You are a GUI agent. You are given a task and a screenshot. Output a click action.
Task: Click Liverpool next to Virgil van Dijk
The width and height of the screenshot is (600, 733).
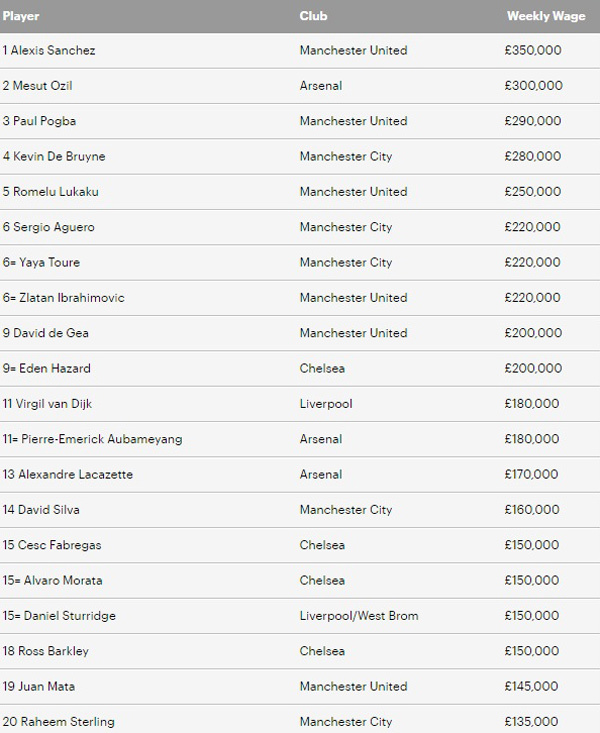click(x=325, y=404)
